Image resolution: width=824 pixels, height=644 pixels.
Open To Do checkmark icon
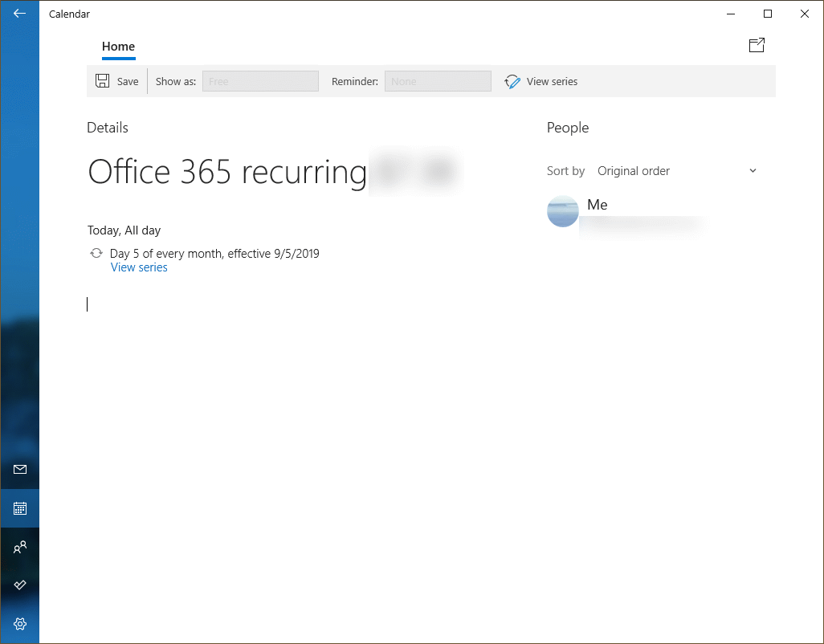[x=20, y=585]
